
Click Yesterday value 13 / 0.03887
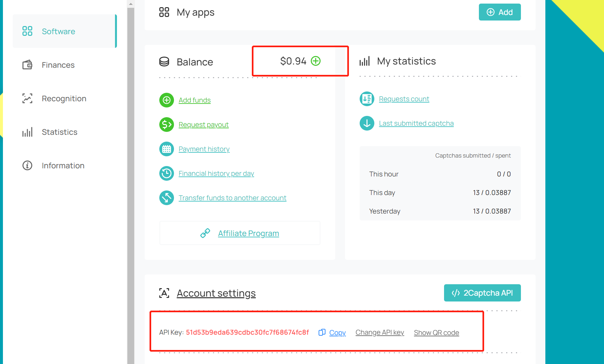(x=492, y=211)
